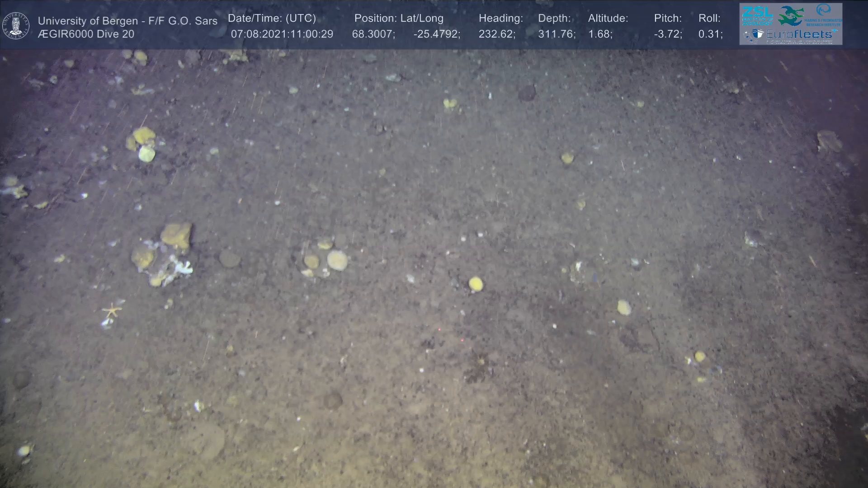The width and height of the screenshot is (868, 488).
Task: Click the University of Bergen - F/F G.O. Sars title
Action: pyautogui.click(x=127, y=21)
